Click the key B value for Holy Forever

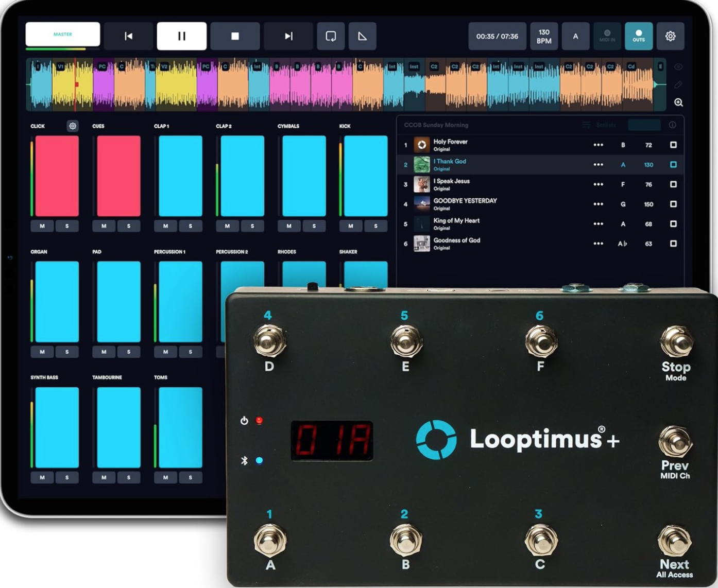(x=623, y=145)
